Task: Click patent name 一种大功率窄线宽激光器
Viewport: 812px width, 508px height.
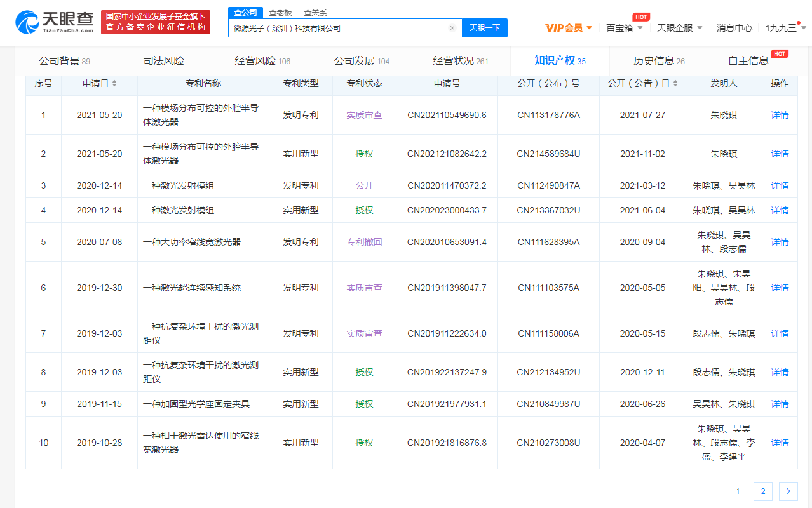Action: tap(192, 242)
